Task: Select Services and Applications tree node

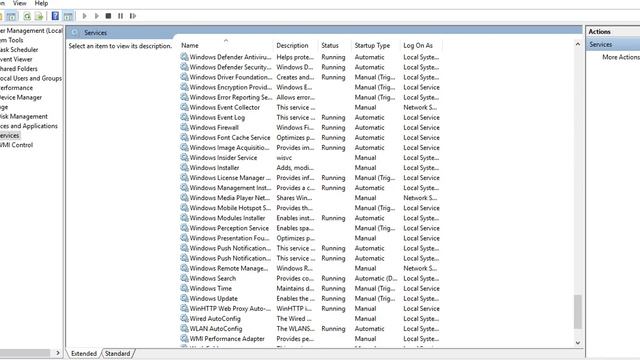Action: pyautogui.click(x=29, y=126)
